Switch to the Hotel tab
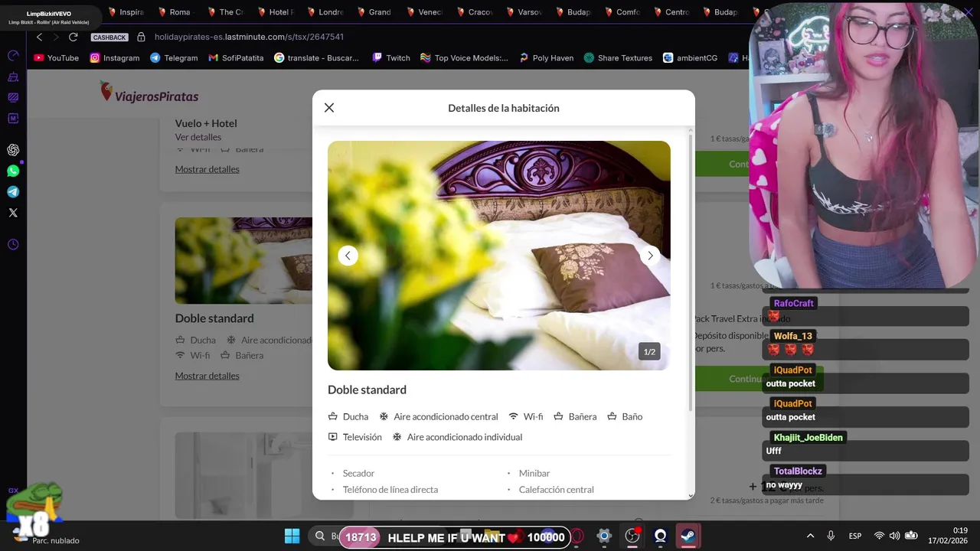The width and height of the screenshot is (980, 551). pyautogui.click(x=275, y=12)
